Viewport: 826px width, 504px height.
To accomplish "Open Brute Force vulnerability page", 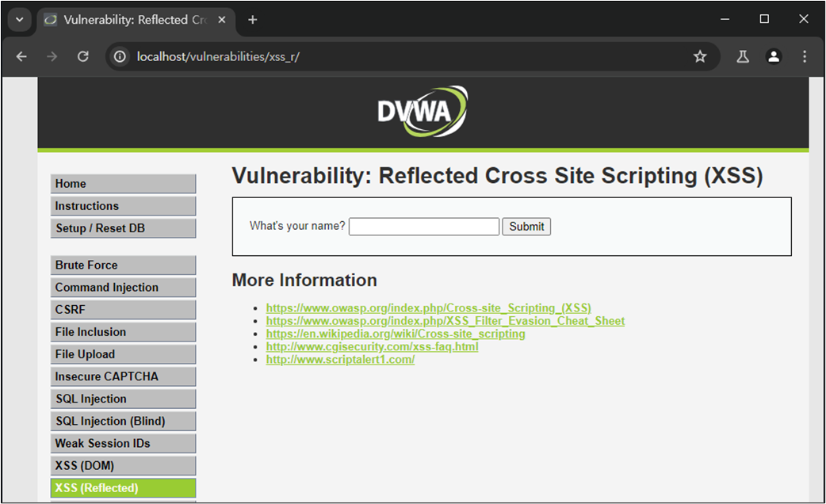I will pyautogui.click(x=124, y=265).
